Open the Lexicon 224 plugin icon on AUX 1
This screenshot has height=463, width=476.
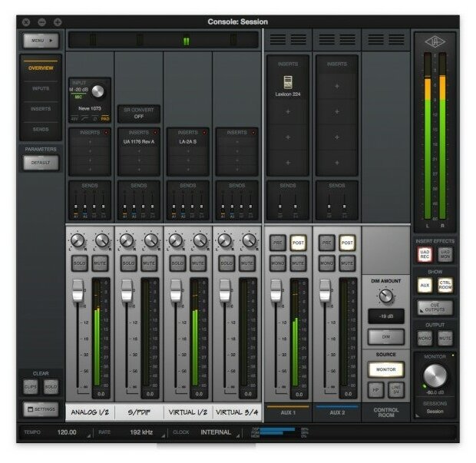pos(287,82)
